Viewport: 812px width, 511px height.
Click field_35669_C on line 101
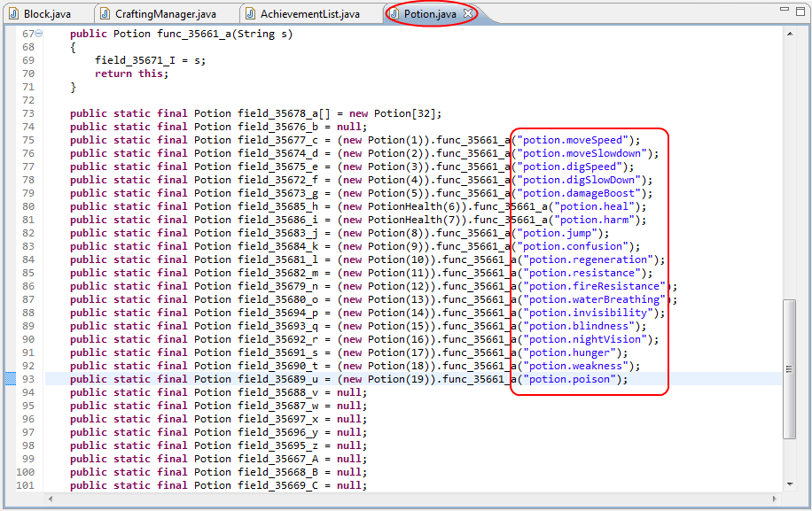[x=277, y=485]
